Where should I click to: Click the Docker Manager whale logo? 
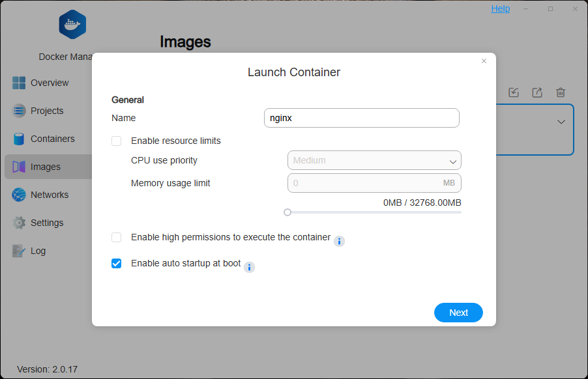(72, 24)
